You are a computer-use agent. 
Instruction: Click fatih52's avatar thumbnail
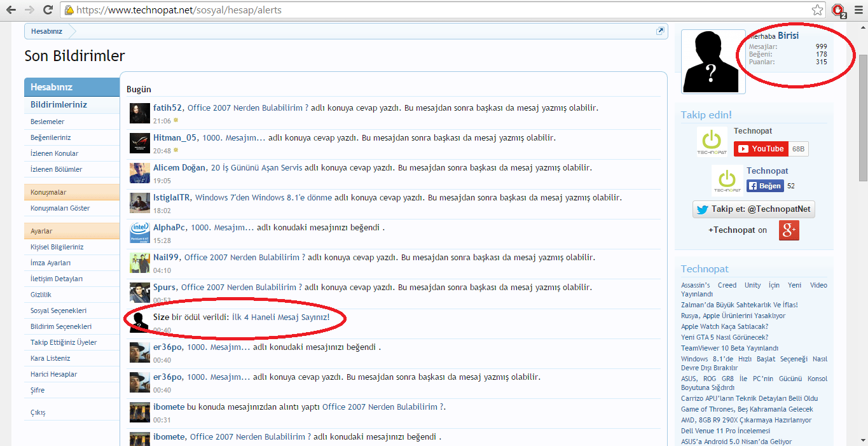139,113
